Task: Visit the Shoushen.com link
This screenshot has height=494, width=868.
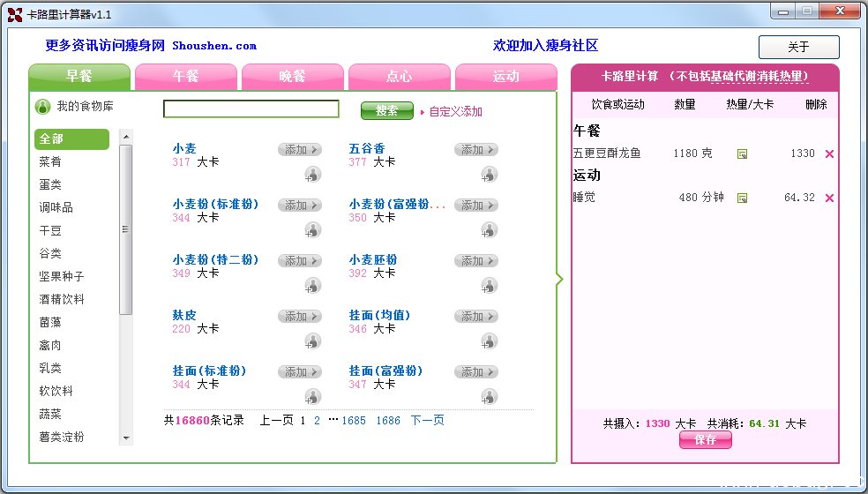Action: point(214,46)
